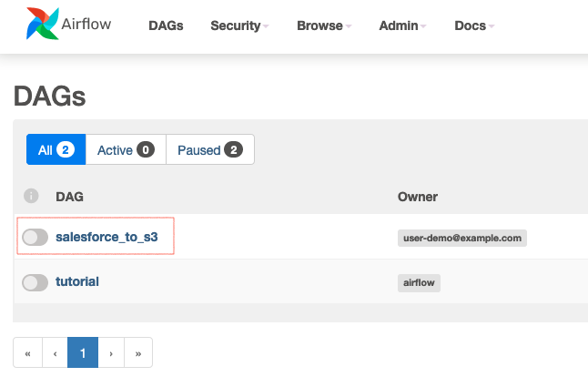Toggle the salesforce_to_s3 DAG on

(35, 237)
